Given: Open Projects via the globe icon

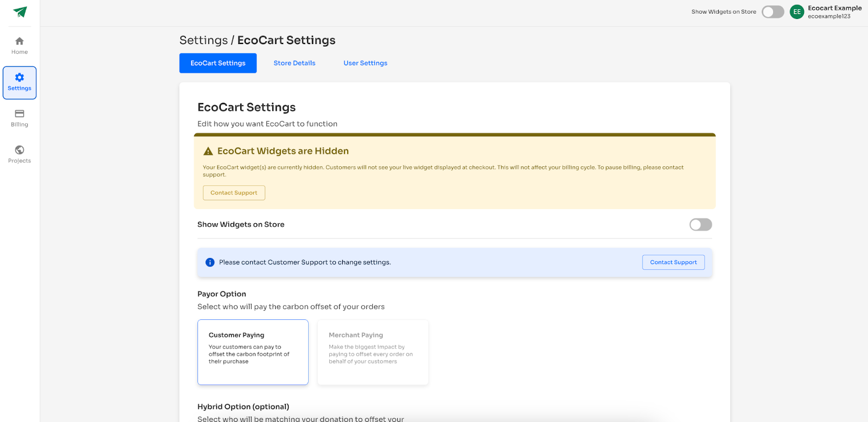Looking at the screenshot, I should (x=20, y=150).
